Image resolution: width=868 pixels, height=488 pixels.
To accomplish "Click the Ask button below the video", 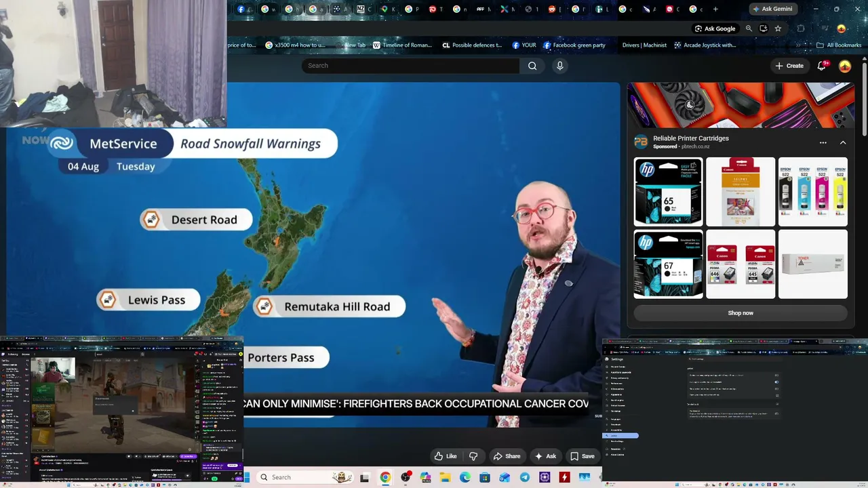I will [545, 456].
